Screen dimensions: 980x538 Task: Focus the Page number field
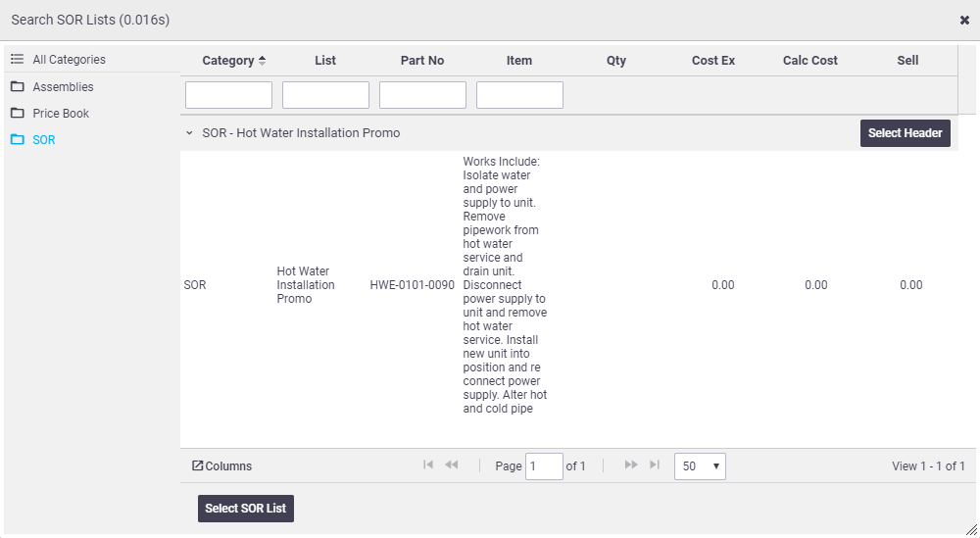coord(544,466)
